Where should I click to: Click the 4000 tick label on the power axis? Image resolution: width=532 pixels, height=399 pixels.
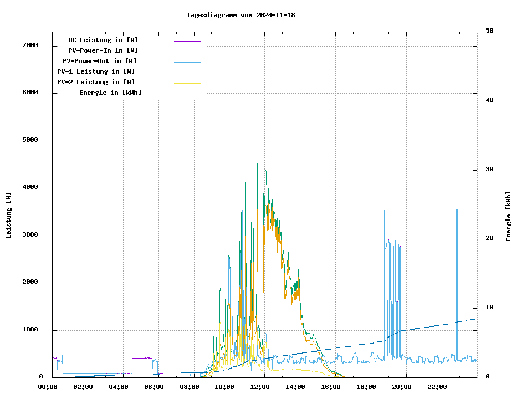pyautogui.click(x=30, y=187)
